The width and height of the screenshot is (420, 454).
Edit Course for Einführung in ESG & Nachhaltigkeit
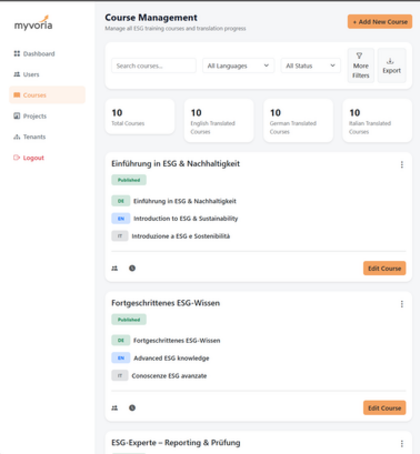384,268
